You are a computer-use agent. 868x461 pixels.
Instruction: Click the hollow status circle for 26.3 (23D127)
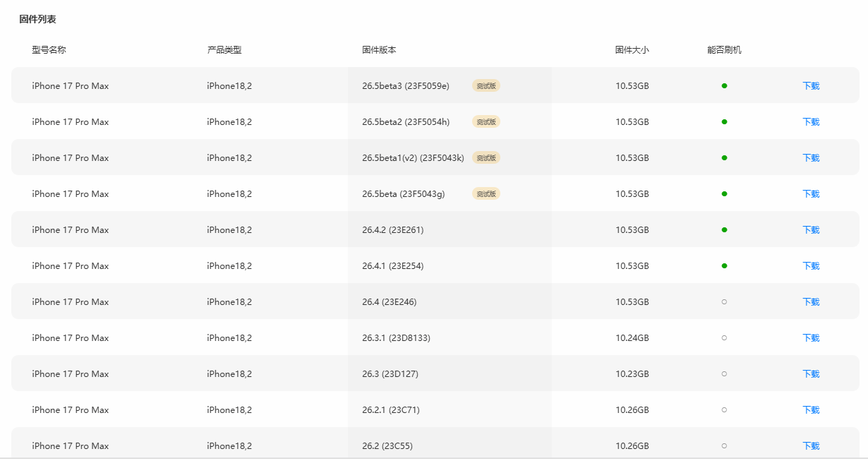point(724,374)
